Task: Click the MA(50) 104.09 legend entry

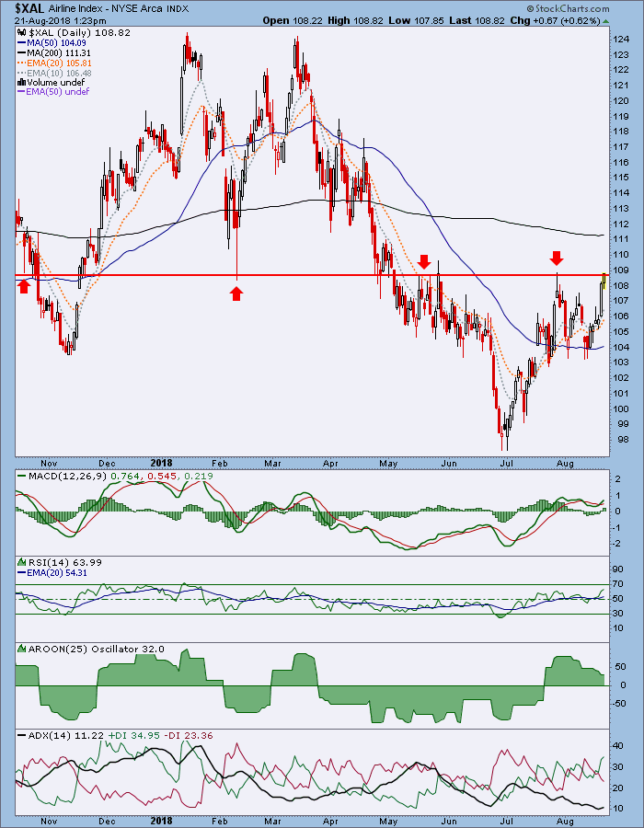Action: pyautogui.click(x=56, y=42)
